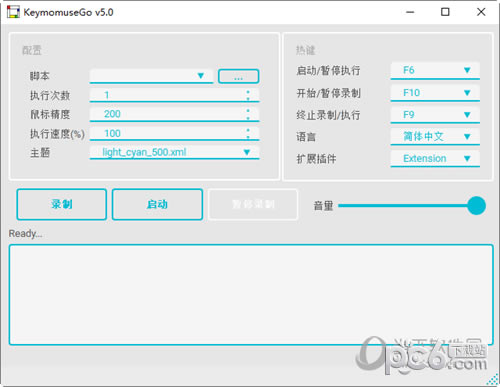The image size is (500, 387).
Task: Expand the F9 stop hotkey dropdown
Action: pos(435,115)
